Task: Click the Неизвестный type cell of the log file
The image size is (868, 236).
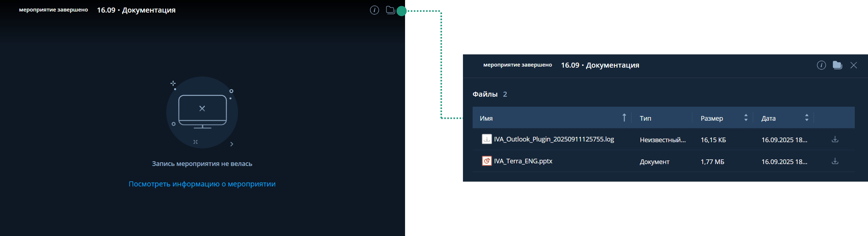Action: pos(662,140)
